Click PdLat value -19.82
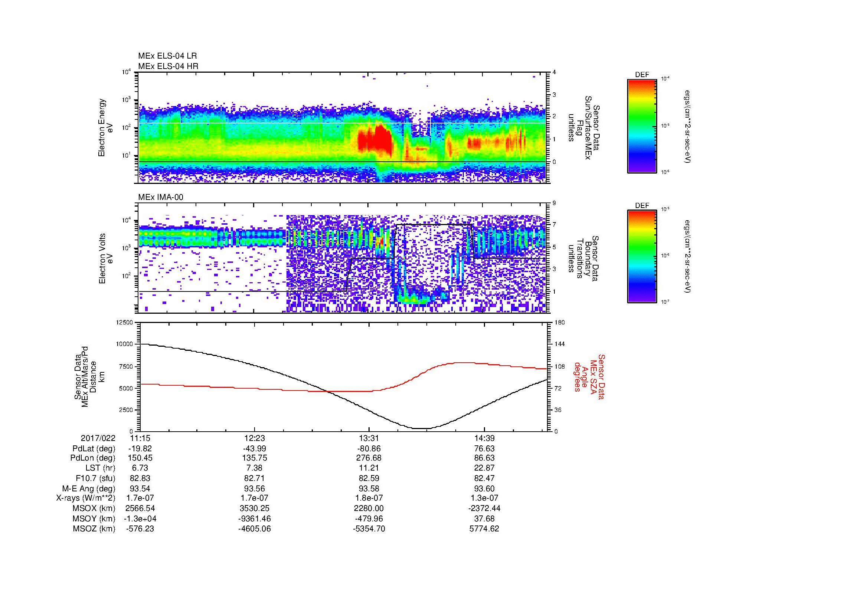 tap(140, 449)
